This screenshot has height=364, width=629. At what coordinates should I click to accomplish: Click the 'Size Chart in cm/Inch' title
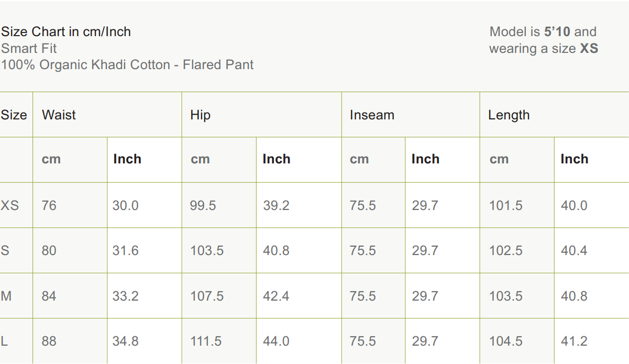click(66, 32)
